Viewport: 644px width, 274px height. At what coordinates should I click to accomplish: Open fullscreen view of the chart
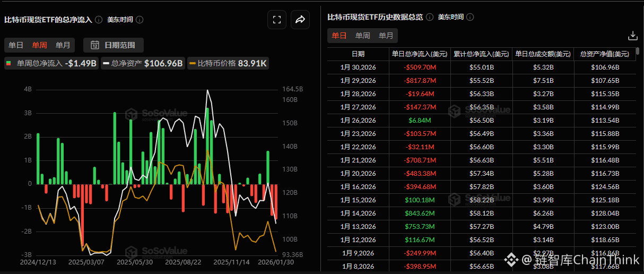pyautogui.click(x=276, y=20)
